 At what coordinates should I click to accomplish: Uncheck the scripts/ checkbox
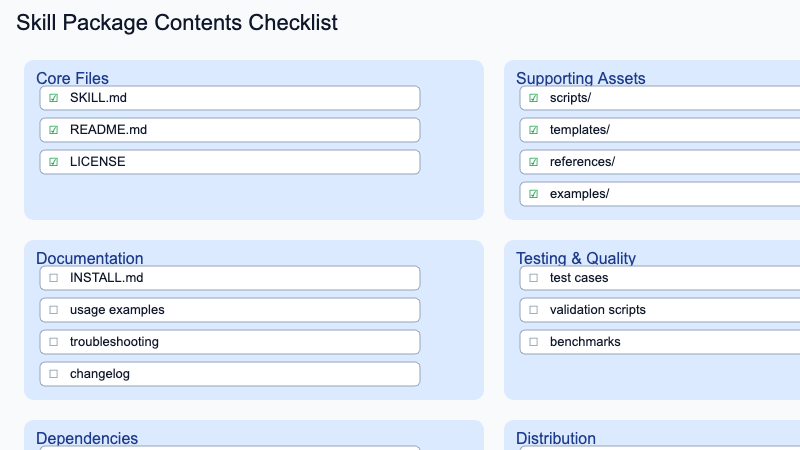[534, 98]
